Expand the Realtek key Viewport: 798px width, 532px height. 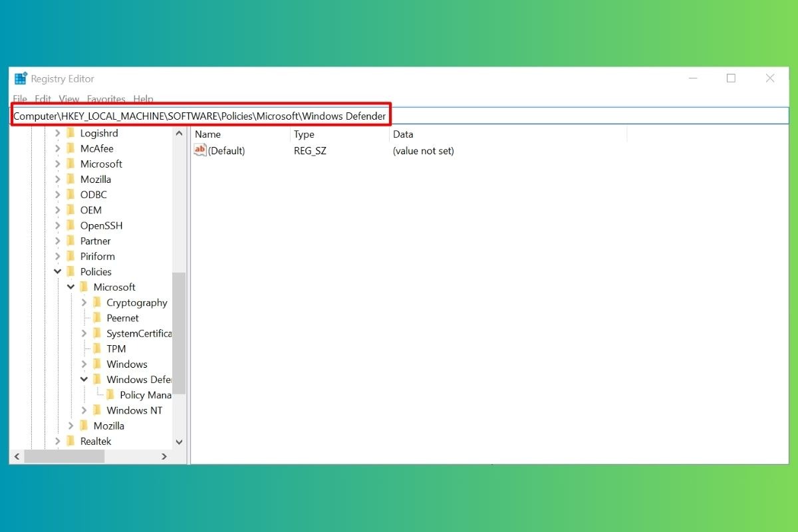click(x=58, y=441)
